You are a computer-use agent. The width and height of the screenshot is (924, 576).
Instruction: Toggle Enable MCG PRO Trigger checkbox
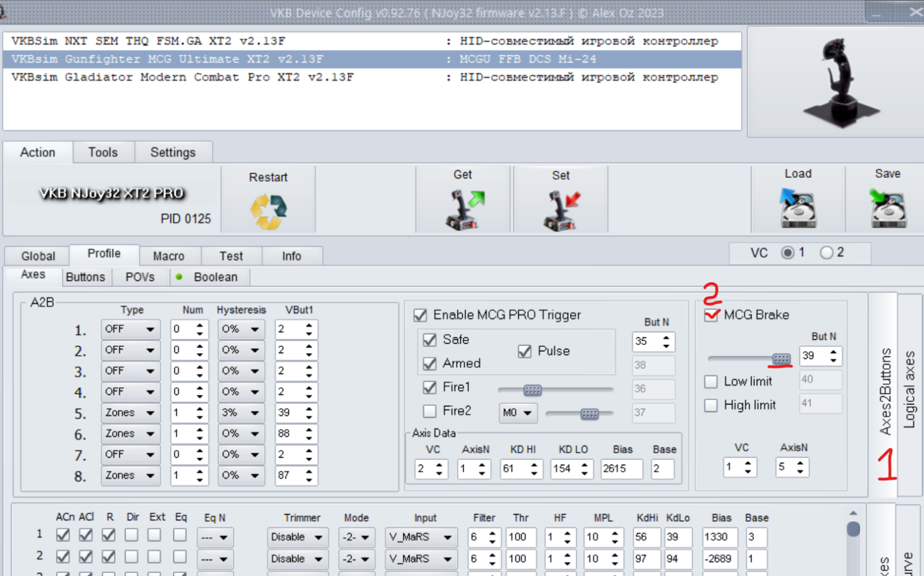[x=421, y=315]
